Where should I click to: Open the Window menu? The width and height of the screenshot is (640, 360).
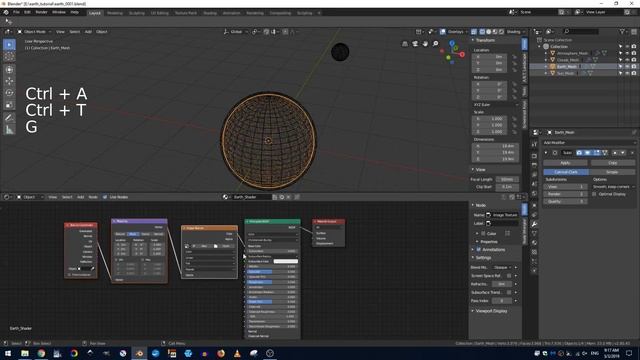click(59, 12)
